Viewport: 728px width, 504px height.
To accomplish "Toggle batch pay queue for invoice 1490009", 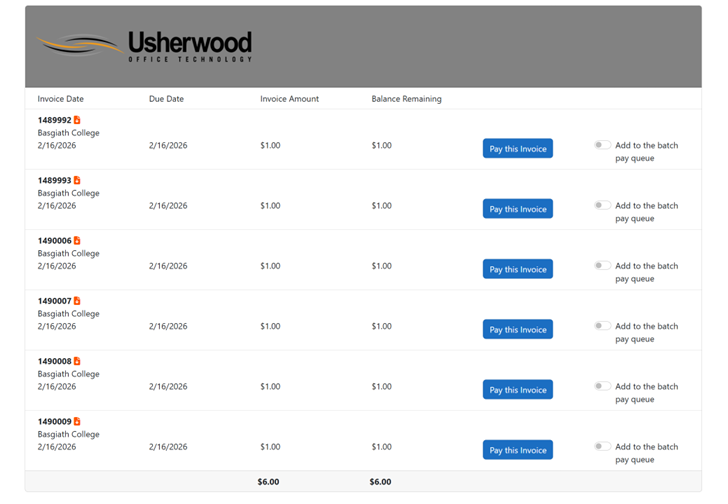I will point(602,446).
